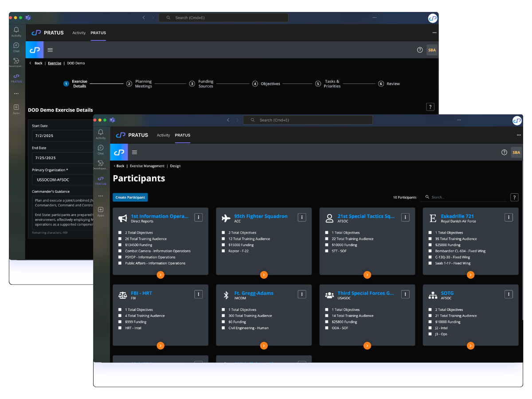Screen dimensions: 532x399
Task: Click the scales icon on FBI - HRT card
Action: coord(123,295)
